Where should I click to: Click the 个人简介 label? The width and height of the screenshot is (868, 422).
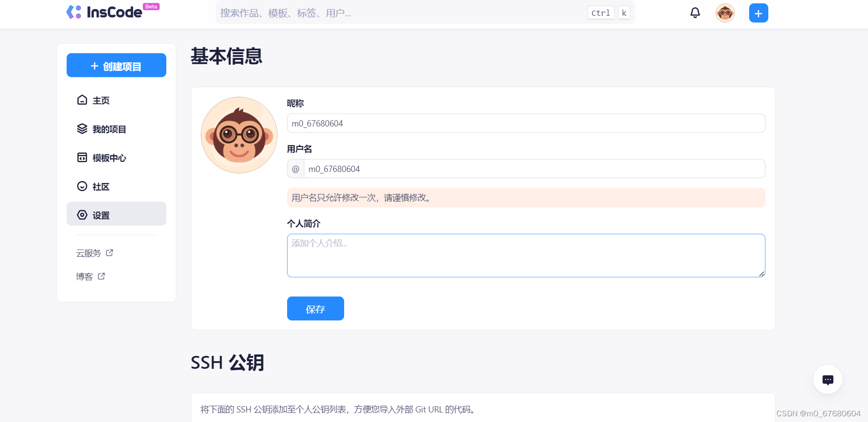point(304,224)
